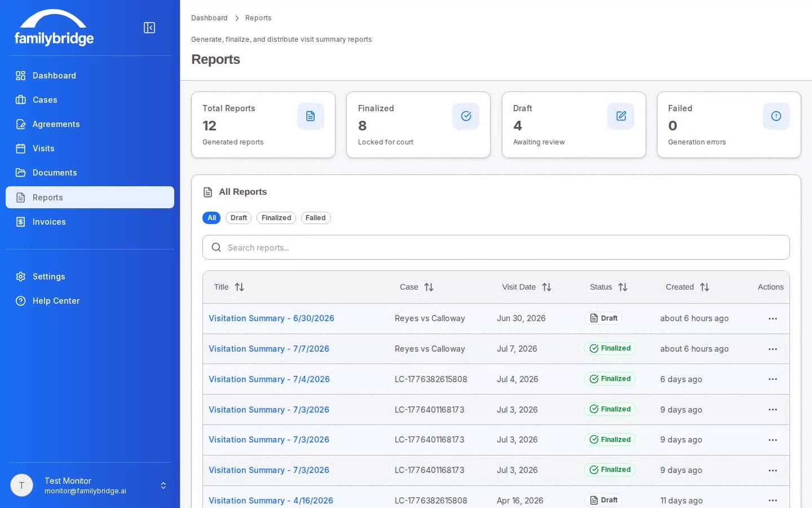
Task: Click the Draft card edit icon
Action: (621, 116)
